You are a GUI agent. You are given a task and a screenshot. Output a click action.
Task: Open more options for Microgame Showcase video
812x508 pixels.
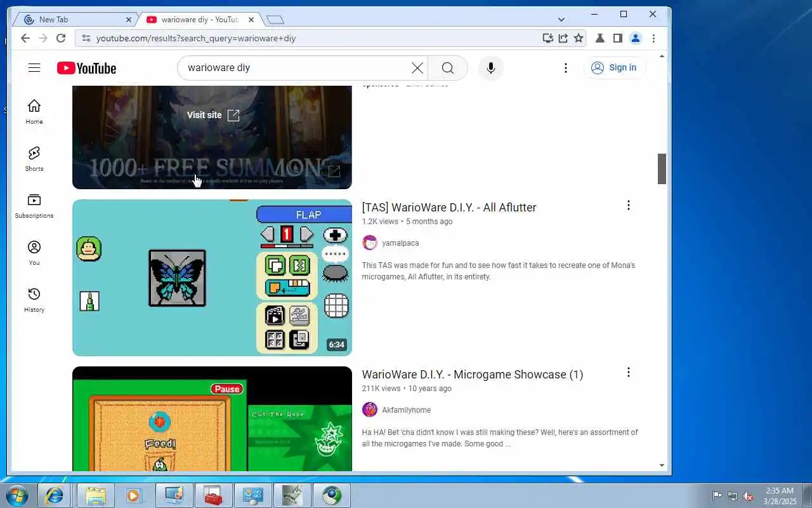tap(629, 372)
